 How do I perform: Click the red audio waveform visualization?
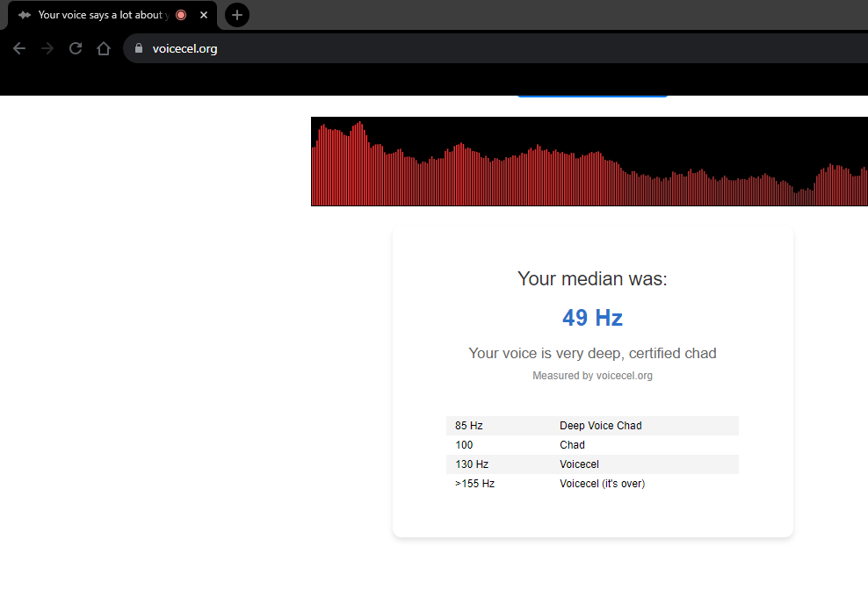[x=589, y=162]
